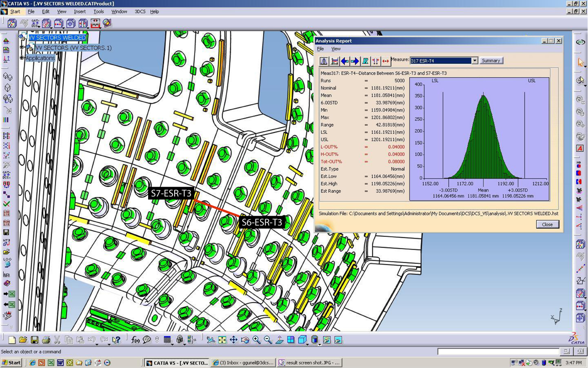
Task: Go to next measure with blue right arrow
Action: pos(355,61)
